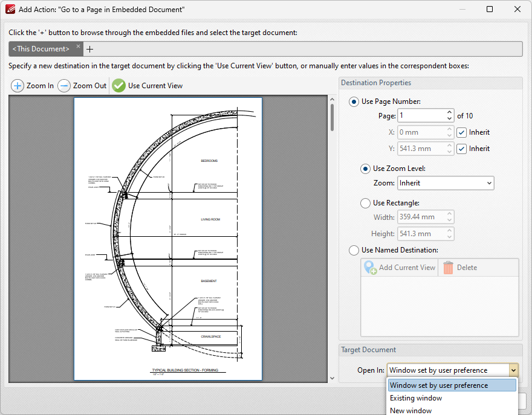Click the Height field showing 541.3 mm
Viewport: 532px width, 415px height.
[x=421, y=234]
